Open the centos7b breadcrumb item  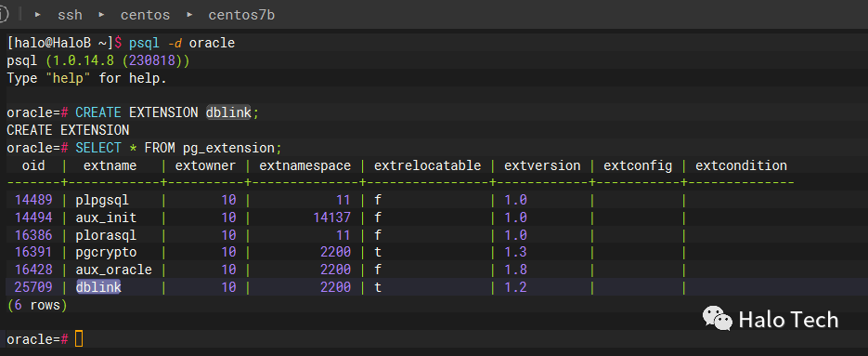(x=241, y=15)
